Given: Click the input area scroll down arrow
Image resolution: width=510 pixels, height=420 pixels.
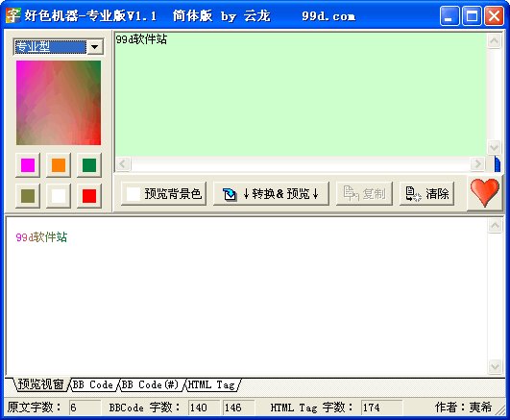Looking at the screenshot, I should [x=494, y=147].
